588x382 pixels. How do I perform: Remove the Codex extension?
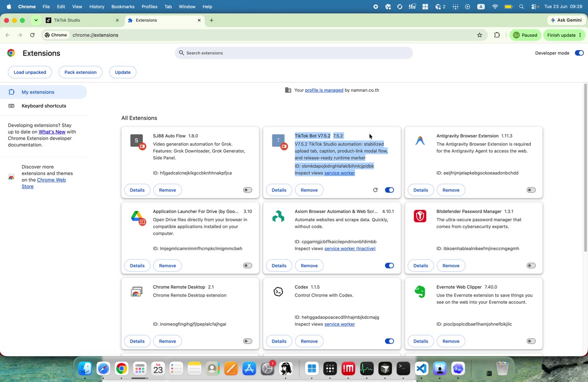coord(309,341)
